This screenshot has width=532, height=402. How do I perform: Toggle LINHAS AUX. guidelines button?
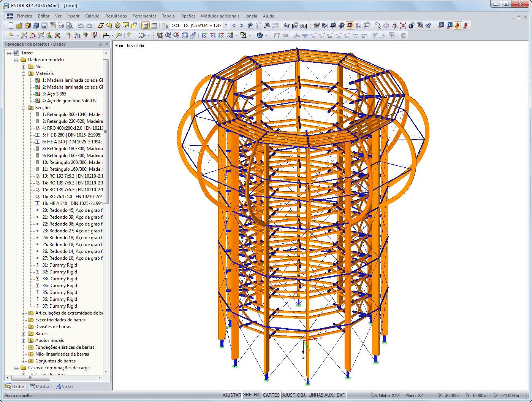pos(321,395)
